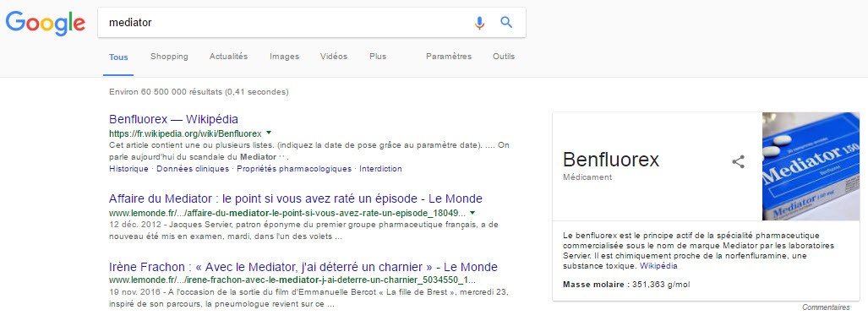Open the Shopping tab

(169, 57)
